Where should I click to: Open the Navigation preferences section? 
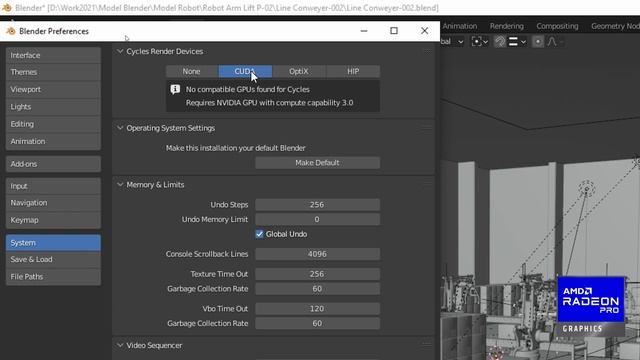click(53, 203)
